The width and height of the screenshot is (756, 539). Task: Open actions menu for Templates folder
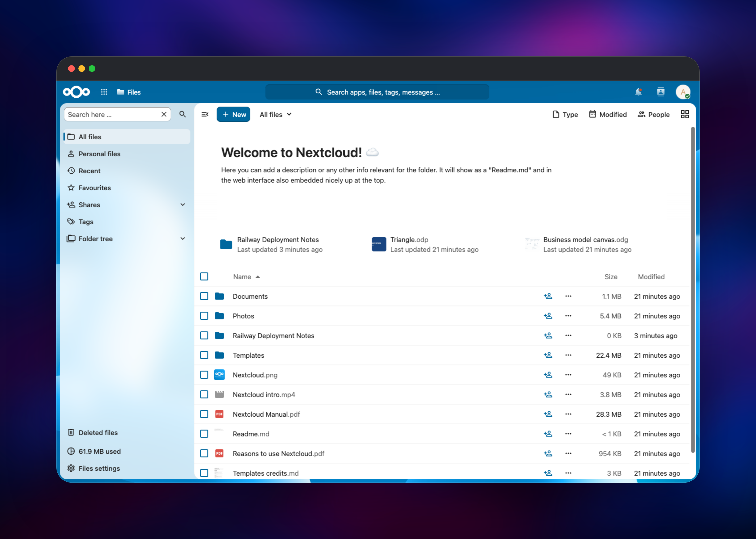pos(568,355)
